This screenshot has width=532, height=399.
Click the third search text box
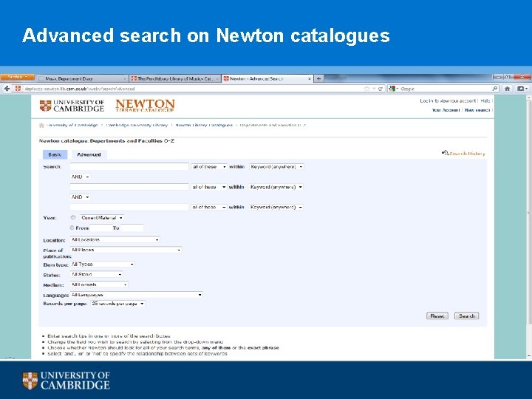[x=129, y=207]
